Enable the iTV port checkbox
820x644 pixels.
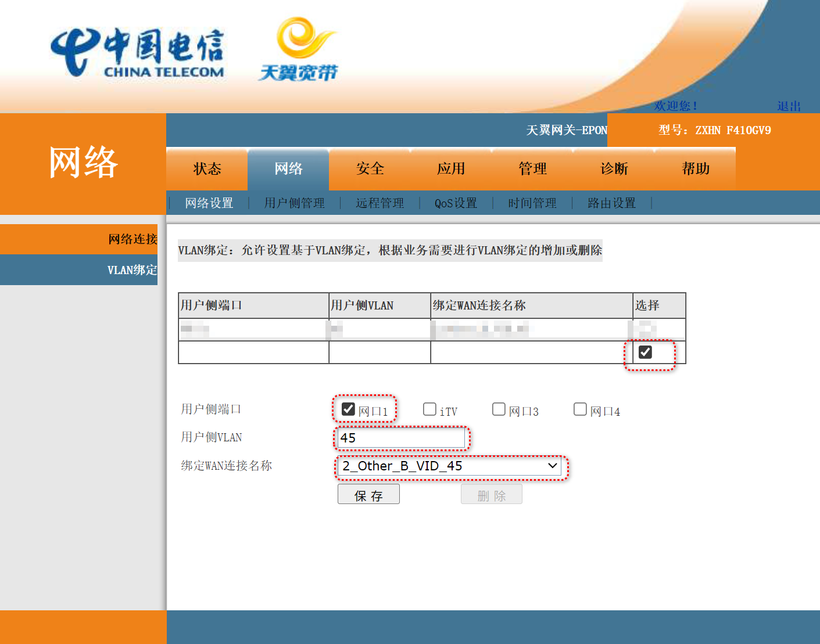(429, 409)
